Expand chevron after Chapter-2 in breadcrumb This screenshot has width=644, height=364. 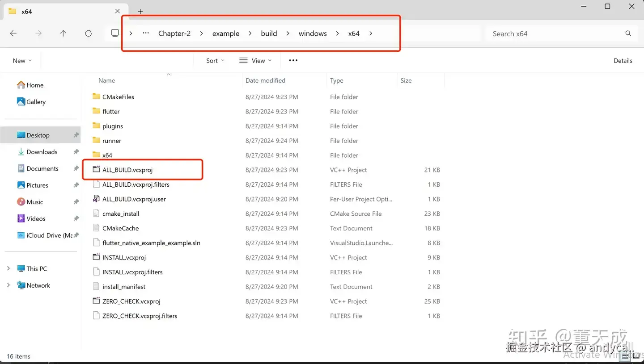(x=202, y=33)
